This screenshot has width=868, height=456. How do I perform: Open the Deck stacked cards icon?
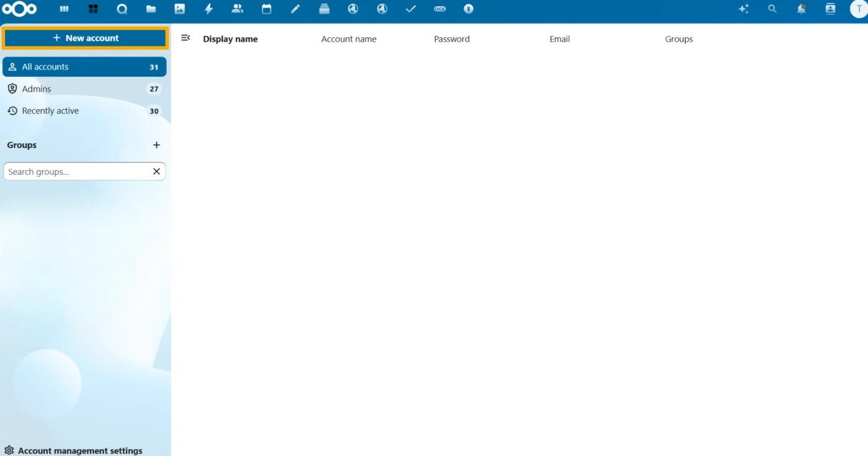[x=324, y=9]
